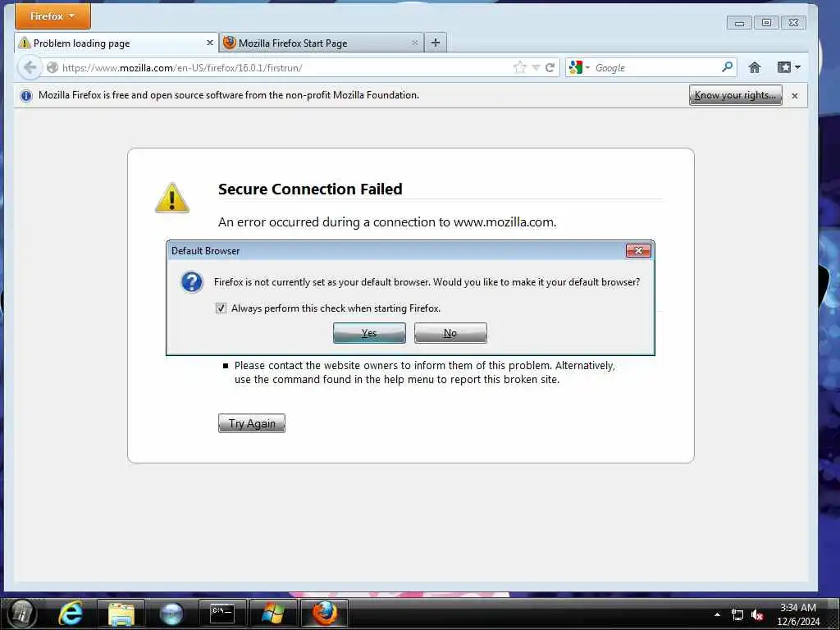Select the Firefox taskbar button
The width and height of the screenshot is (840, 630).
324,614
